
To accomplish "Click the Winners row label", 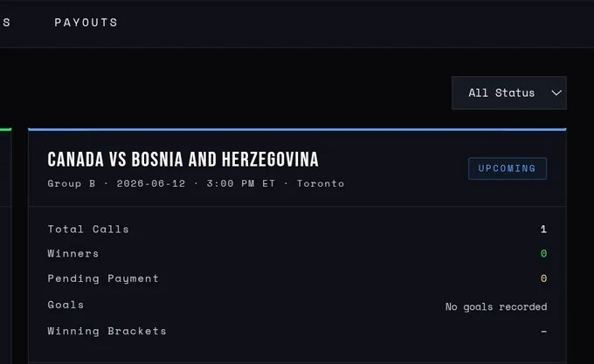I will [x=73, y=253].
